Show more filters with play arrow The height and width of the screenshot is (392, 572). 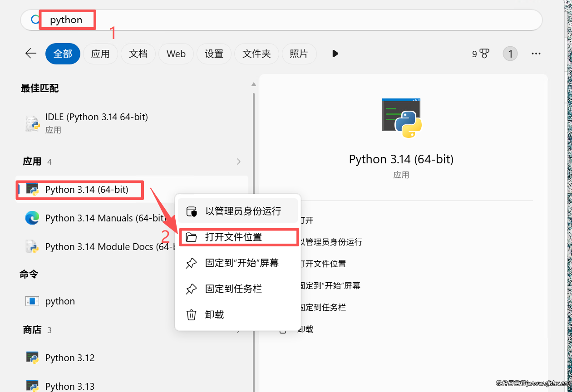(335, 54)
